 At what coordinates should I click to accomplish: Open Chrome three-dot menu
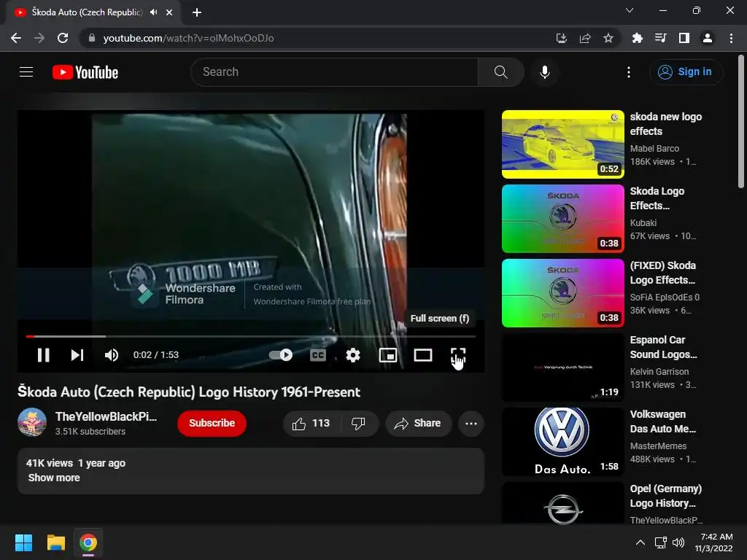point(731,38)
